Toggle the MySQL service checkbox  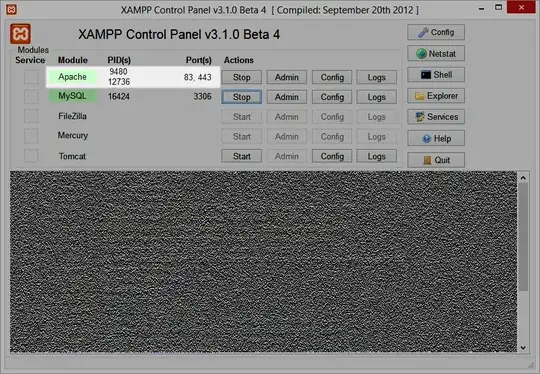click(x=31, y=96)
